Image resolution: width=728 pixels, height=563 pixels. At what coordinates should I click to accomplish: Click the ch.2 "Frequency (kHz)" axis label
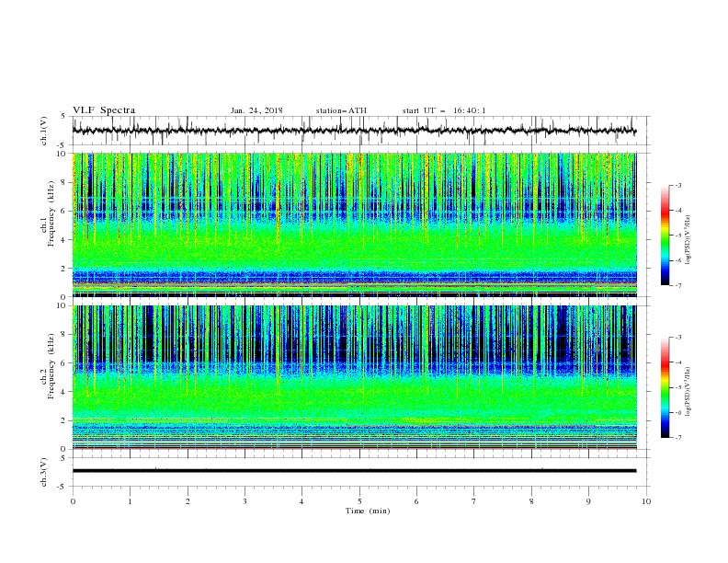coord(51,365)
